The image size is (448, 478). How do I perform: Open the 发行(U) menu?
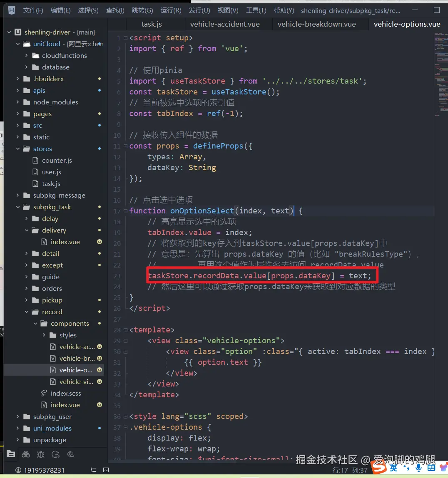199,10
